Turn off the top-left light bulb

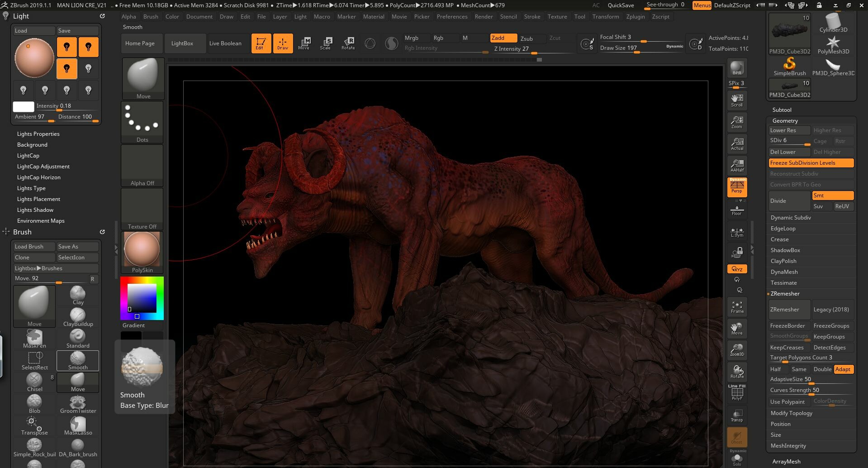[67, 47]
